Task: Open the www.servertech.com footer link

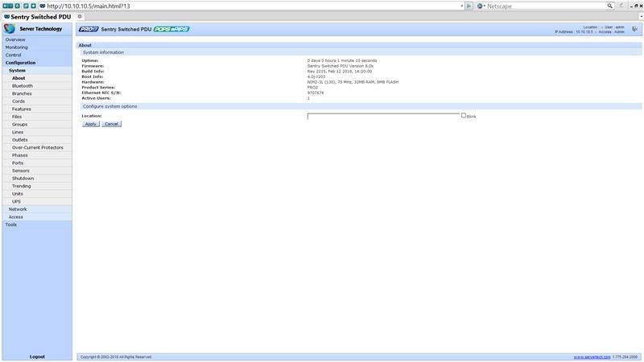Action: click(x=592, y=357)
